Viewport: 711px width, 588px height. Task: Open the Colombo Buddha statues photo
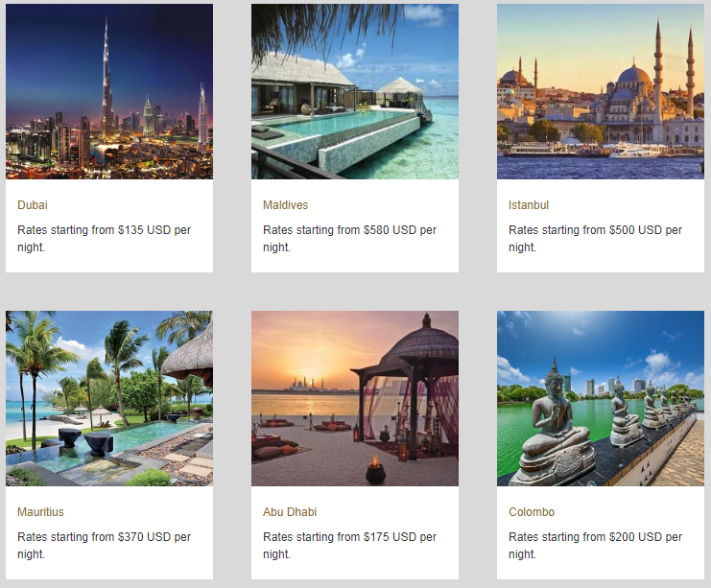[601, 398]
